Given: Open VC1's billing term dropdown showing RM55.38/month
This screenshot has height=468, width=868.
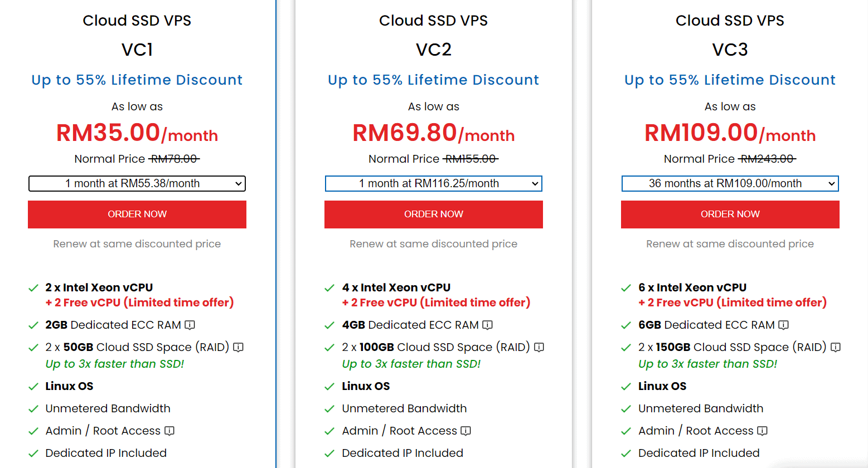Looking at the screenshot, I should tap(137, 183).
